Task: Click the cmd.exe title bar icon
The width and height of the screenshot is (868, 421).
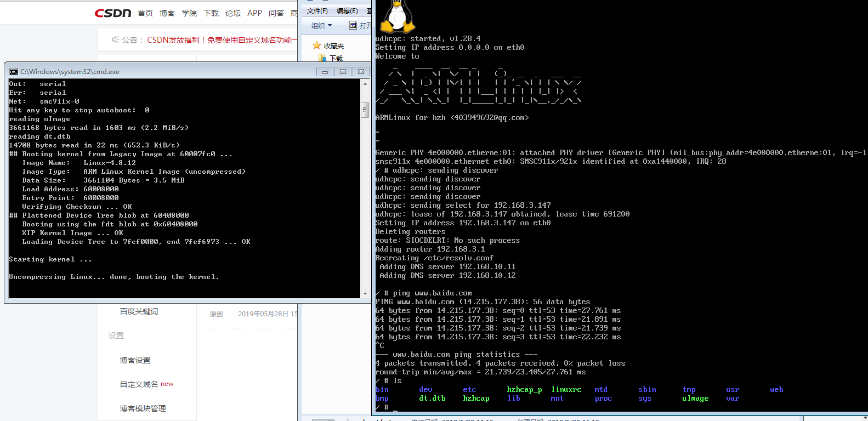Action: (x=14, y=72)
